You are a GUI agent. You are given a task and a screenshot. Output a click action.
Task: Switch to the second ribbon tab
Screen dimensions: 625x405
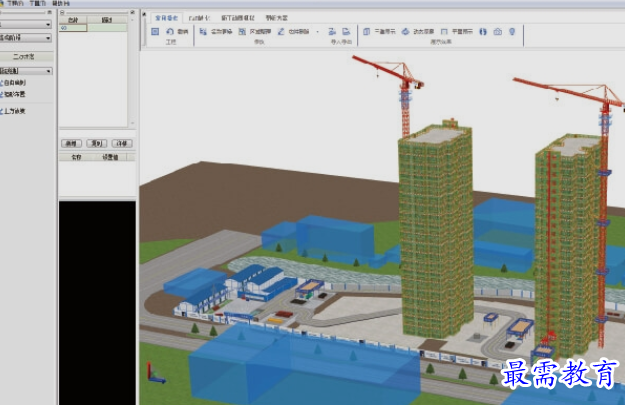tap(199, 18)
